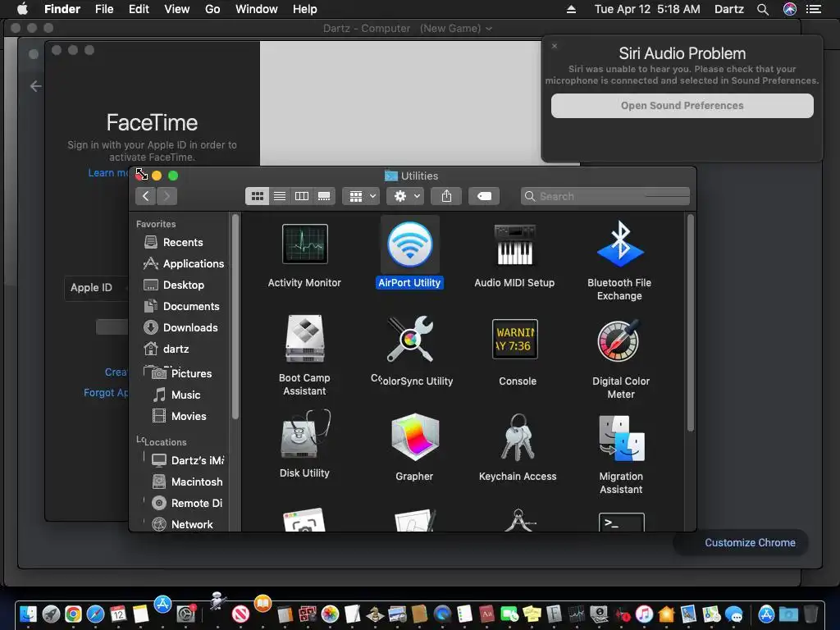Open Pictures in the Finder sidebar
Image resolution: width=840 pixels, height=630 pixels.
184,373
